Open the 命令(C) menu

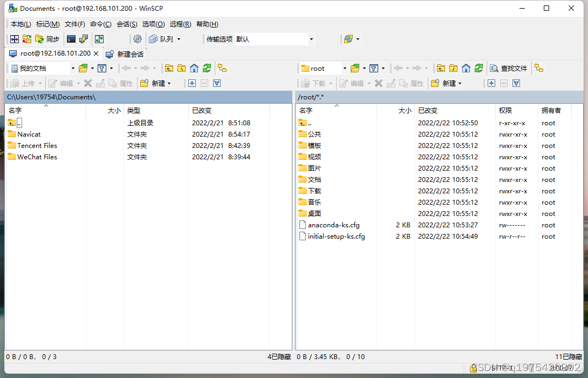[100, 24]
